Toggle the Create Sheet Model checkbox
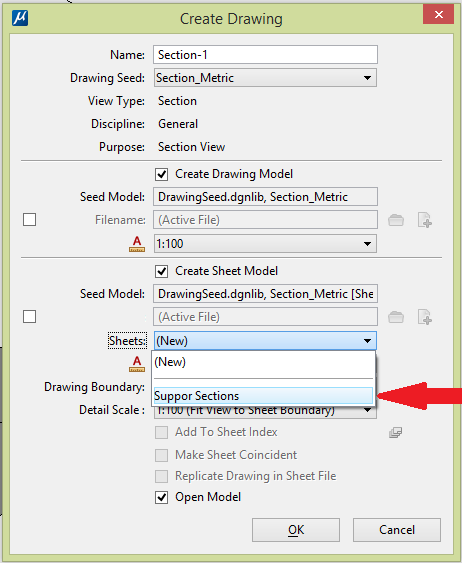Image resolution: width=462 pixels, height=563 pixels. 162,271
